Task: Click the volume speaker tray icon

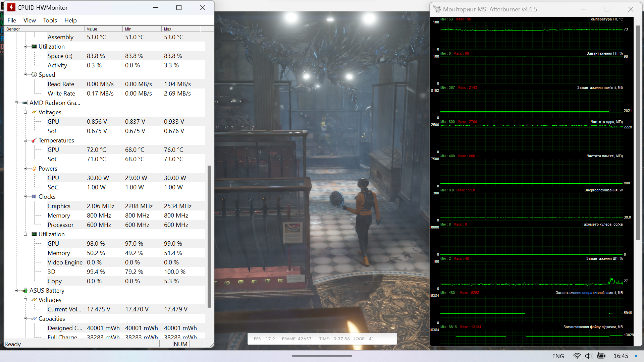Action: [589, 356]
